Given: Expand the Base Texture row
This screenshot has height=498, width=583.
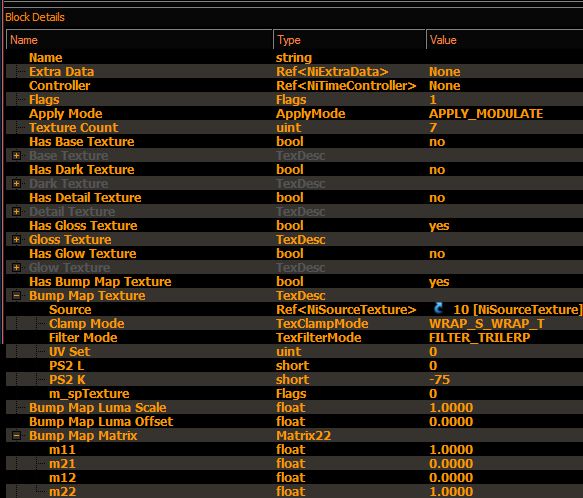Looking at the screenshot, I should point(16,155).
